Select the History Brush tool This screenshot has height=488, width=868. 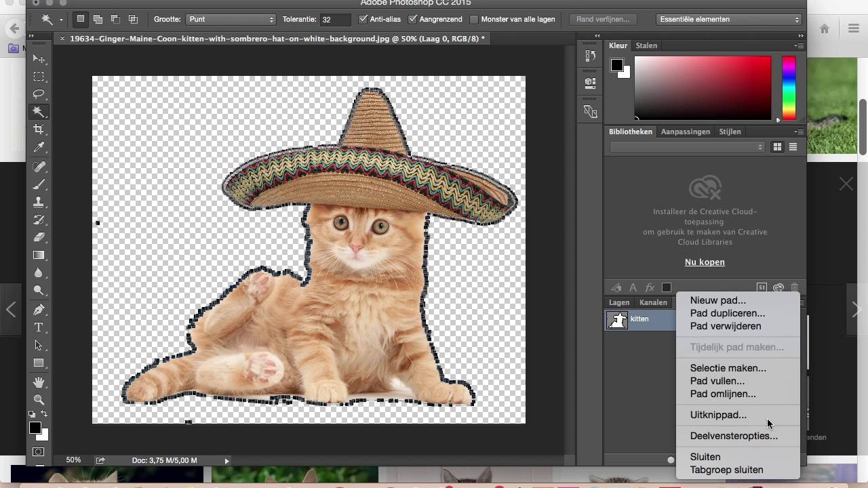[39, 220]
